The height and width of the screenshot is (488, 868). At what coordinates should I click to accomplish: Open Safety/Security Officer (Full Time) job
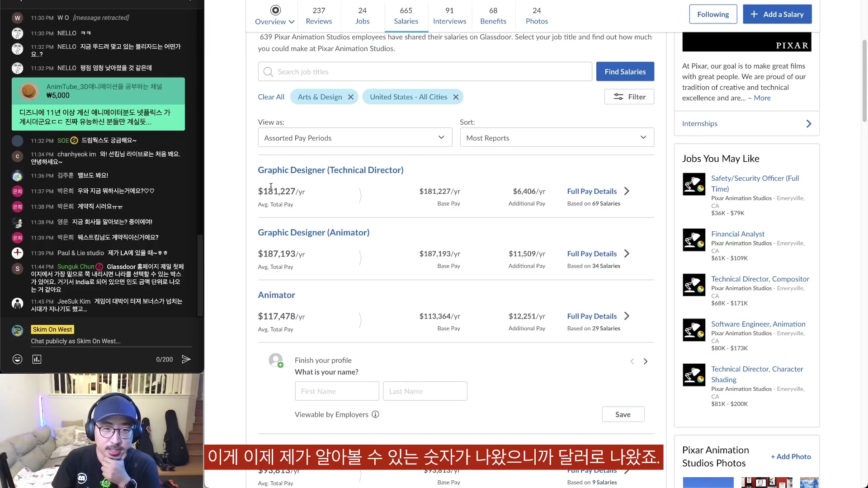[x=755, y=183]
